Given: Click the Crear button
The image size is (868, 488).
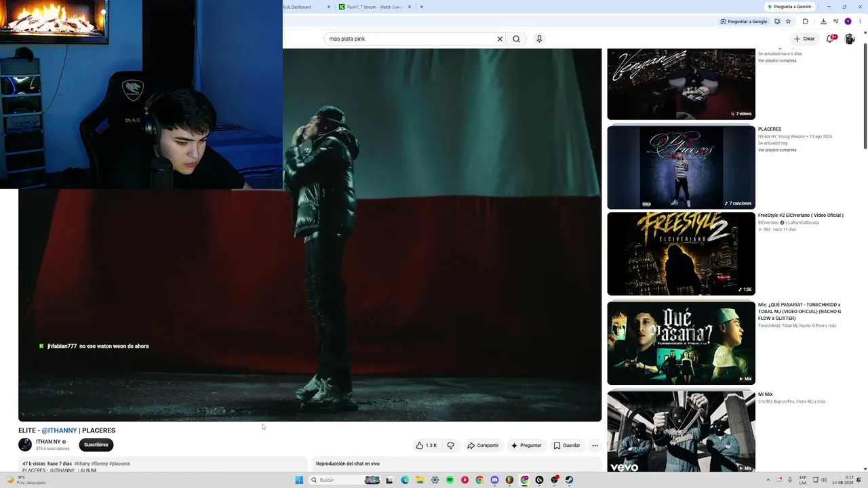Looking at the screenshot, I should [804, 39].
